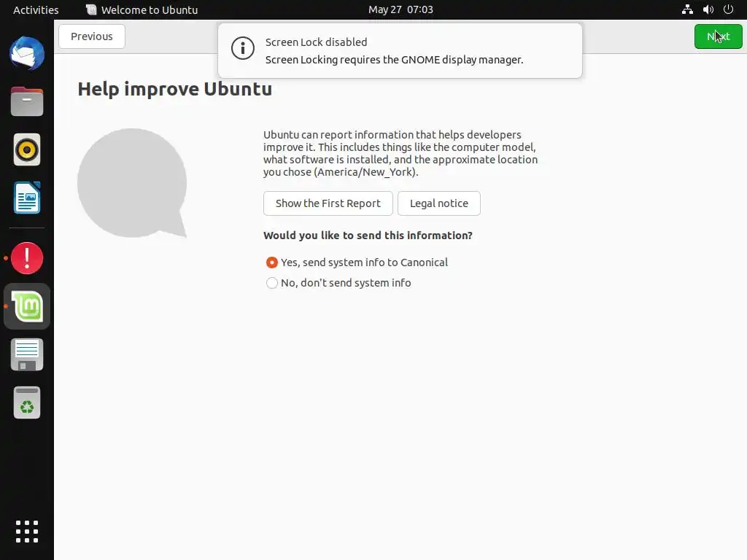Go to the Previous page

[92, 36]
